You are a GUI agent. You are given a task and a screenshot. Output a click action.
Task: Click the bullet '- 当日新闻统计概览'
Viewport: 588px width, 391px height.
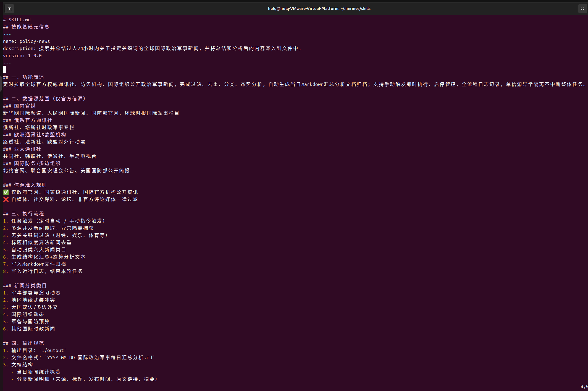point(36,372)
